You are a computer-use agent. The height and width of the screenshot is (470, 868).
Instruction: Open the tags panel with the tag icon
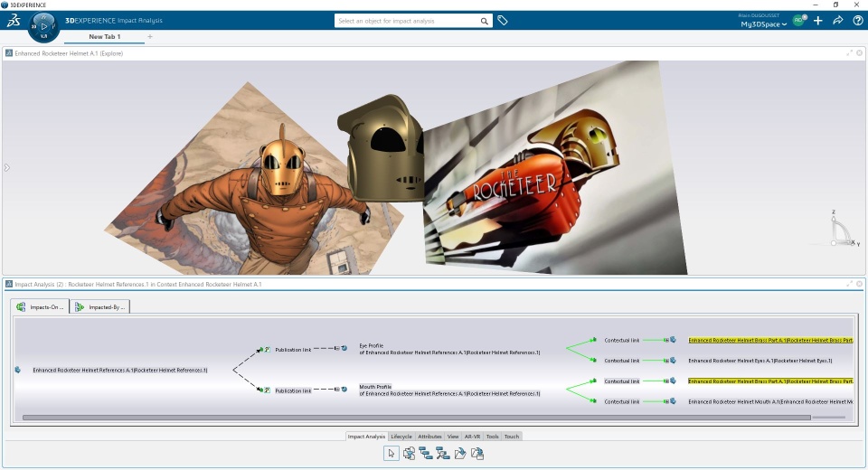click(503, 21)
